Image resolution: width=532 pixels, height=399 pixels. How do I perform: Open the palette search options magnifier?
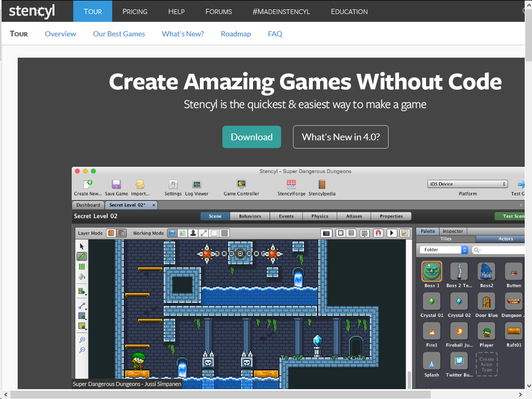[x=476, y=250]
